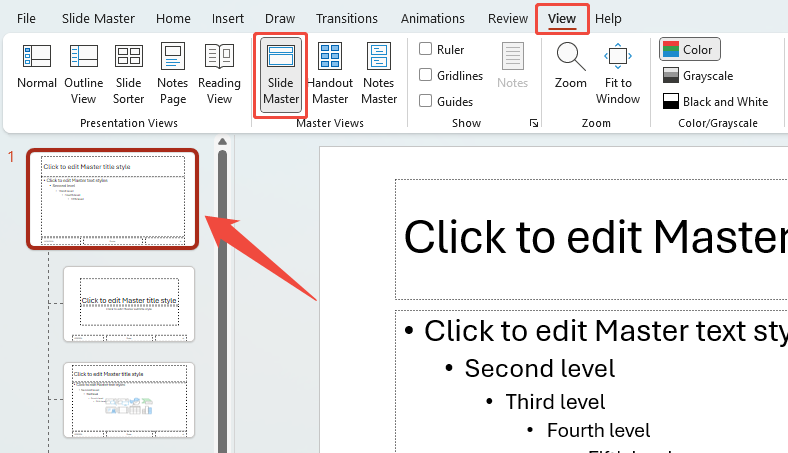Screen dimensions: 788x453
Task: Enable the Ruler checkbox
Action: tap(425, 49)
